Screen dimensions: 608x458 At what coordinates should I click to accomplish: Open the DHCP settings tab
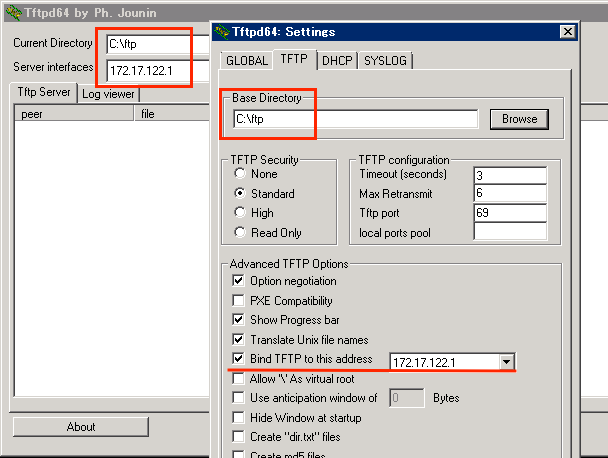coord(337,61)
